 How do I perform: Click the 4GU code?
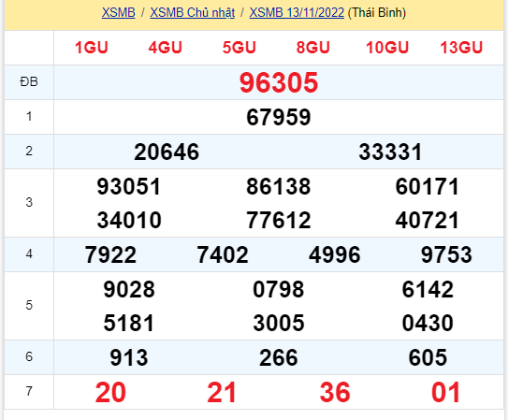pos(166,48)
